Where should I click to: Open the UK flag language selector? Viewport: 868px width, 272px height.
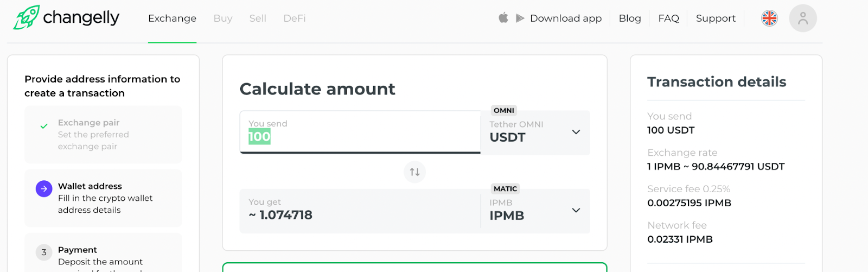click(x=769, y=18)
